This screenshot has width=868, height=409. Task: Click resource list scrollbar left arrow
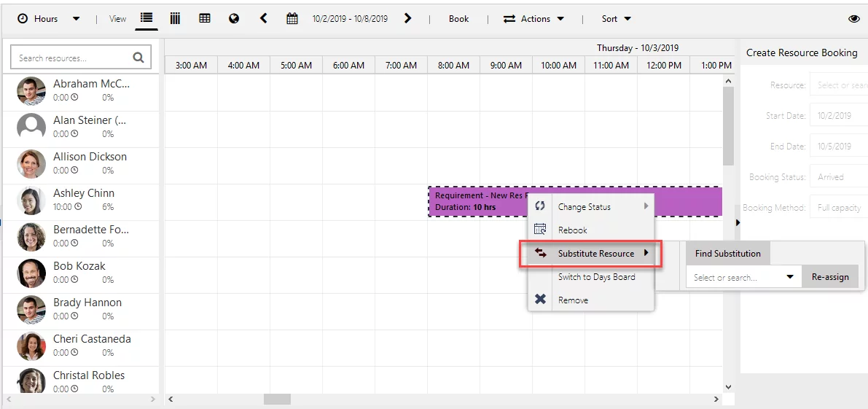[x=8, y=399]
